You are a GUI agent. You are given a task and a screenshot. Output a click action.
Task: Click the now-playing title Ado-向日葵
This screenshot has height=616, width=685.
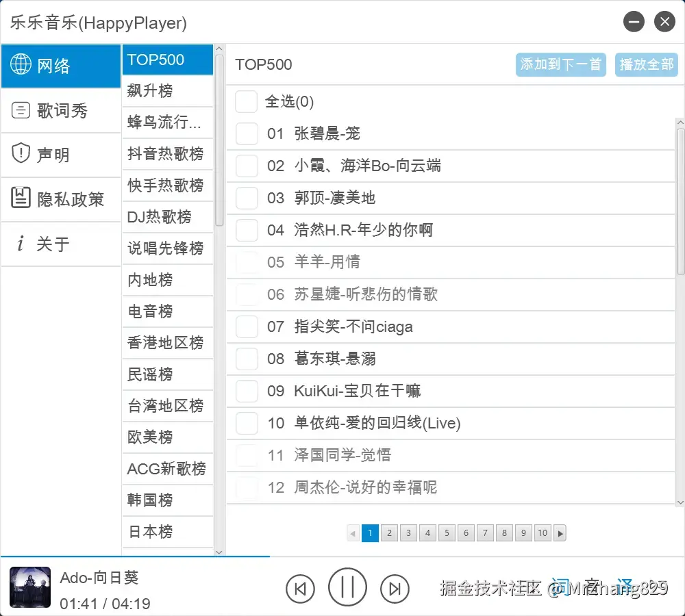tap(99, 578)
